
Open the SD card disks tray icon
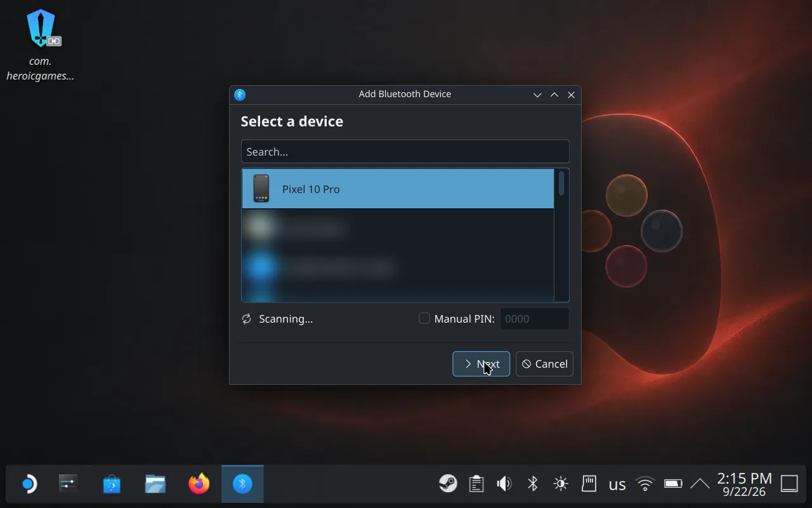pos(589,484)
